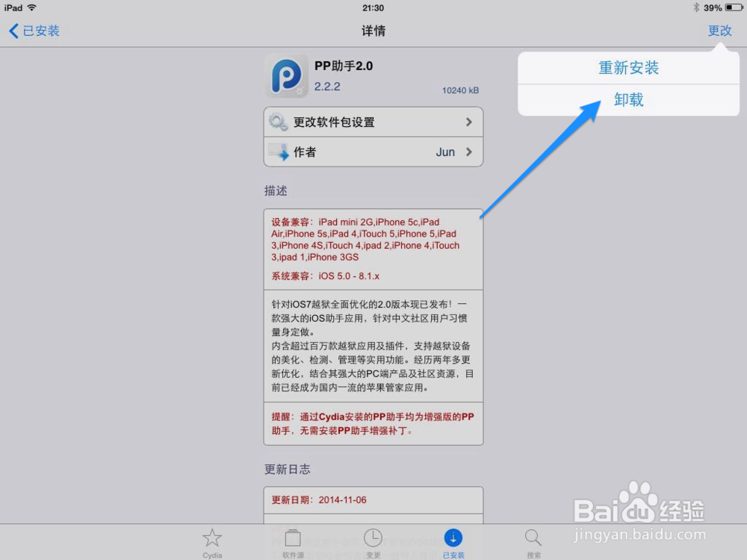Viewport: 747px width, 560px height.
Task: Open the 搜索 tab
Action: pyautogui.click(x=533, y=543)
